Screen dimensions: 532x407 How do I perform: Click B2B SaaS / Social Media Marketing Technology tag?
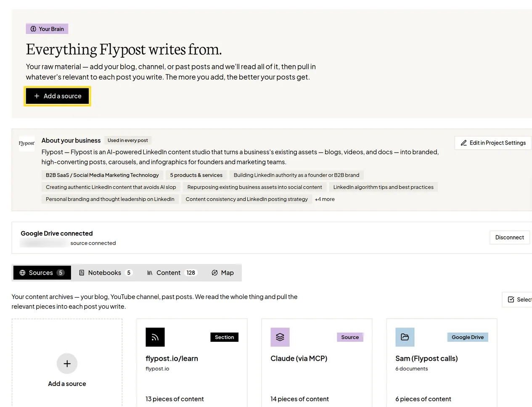click(102, 175)
